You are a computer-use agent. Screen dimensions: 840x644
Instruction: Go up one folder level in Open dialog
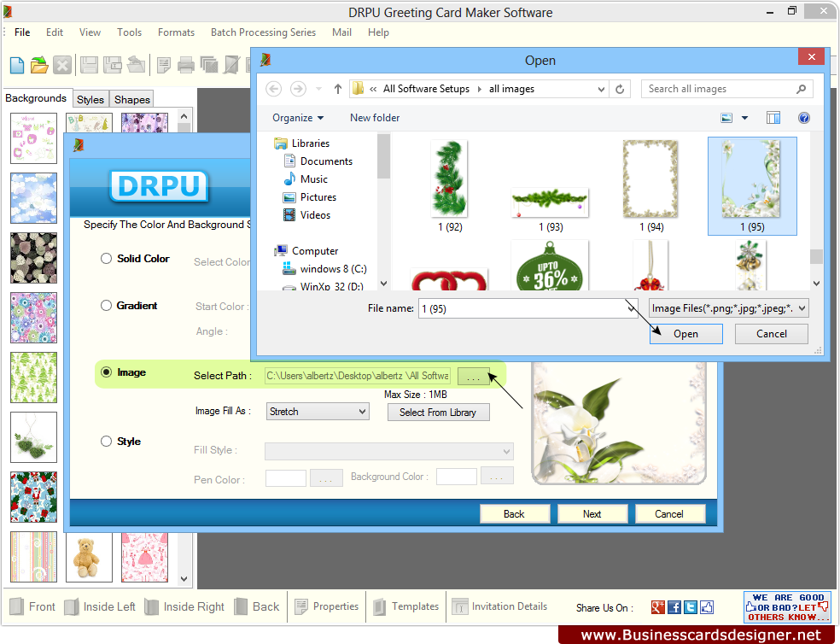point(337,89)
